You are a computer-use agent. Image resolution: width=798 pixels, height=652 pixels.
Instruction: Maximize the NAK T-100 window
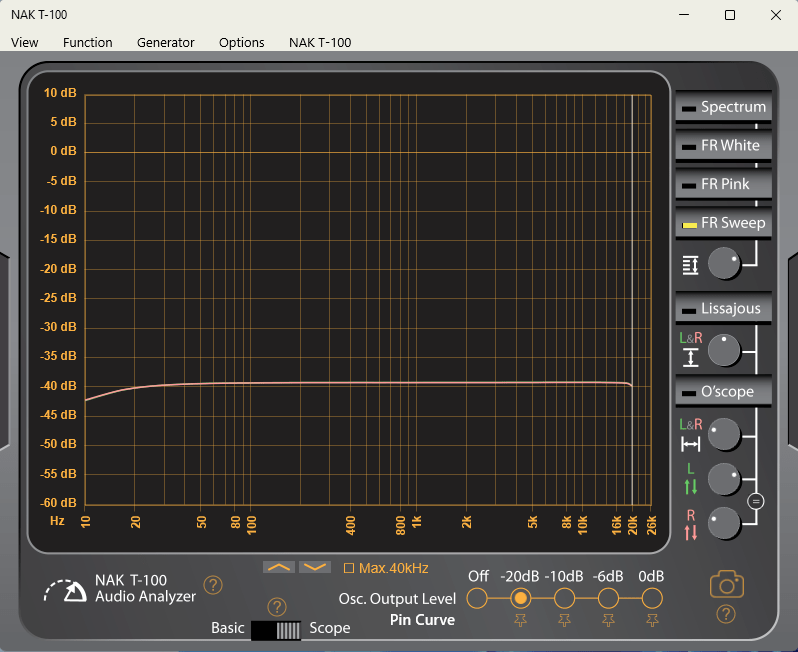coord(730,15)
